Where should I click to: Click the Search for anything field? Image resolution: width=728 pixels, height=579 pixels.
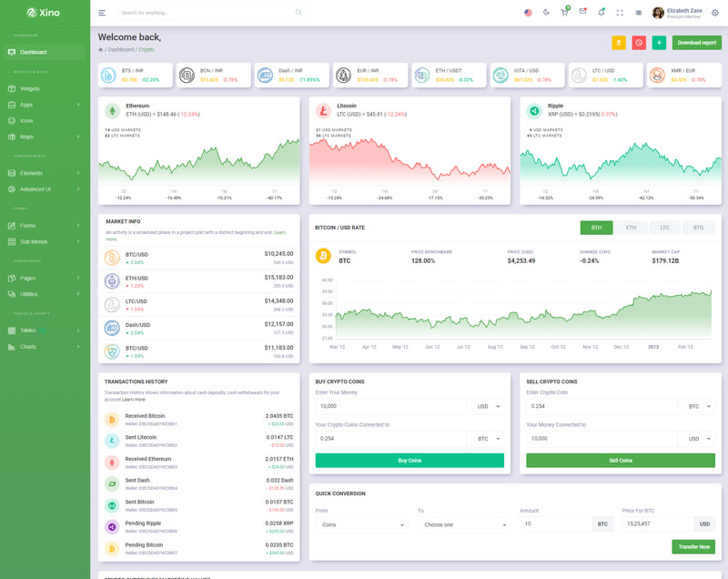pos(209,13)
